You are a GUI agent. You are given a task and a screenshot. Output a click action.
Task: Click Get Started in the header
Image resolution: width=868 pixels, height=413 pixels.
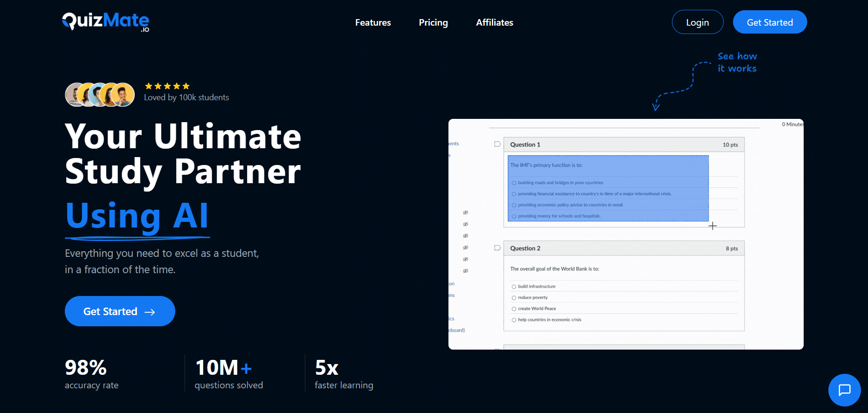pos(770,22)
